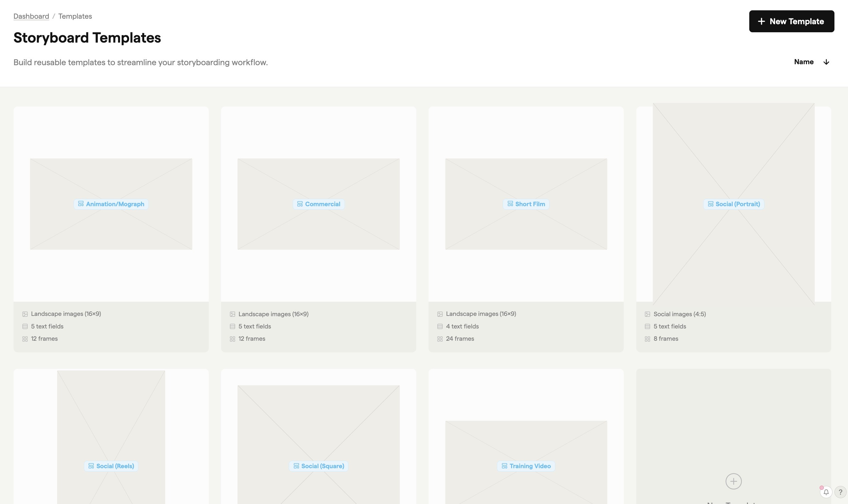Open the Commercial template label
This screenshot has width=848, height=504.
(318, 204)
